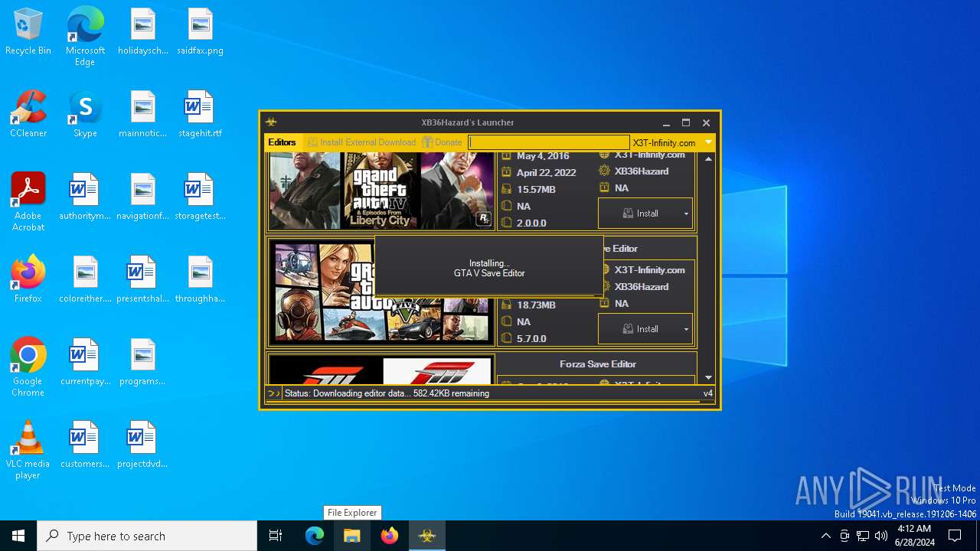The width and height of the screenshot is (980, 551).
Task: Click the GTA V cover art thumbnail
Action: pyautogui.click(x=381, y=292)
